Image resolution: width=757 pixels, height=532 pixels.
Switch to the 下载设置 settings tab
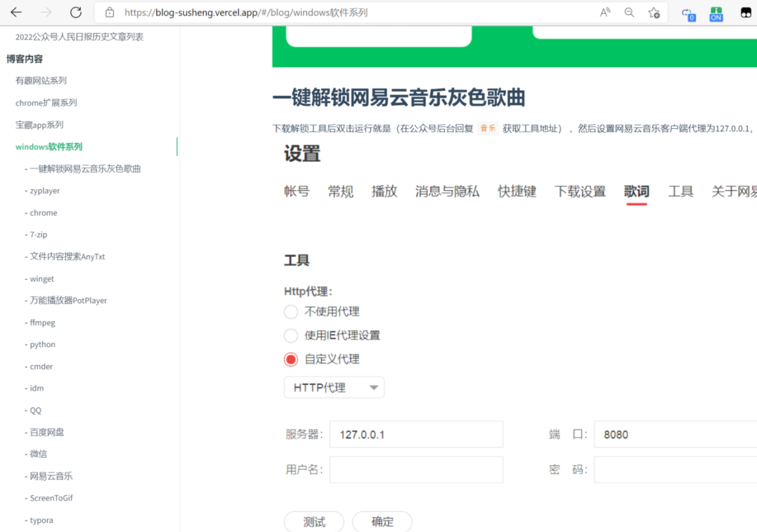click(580, 191)
